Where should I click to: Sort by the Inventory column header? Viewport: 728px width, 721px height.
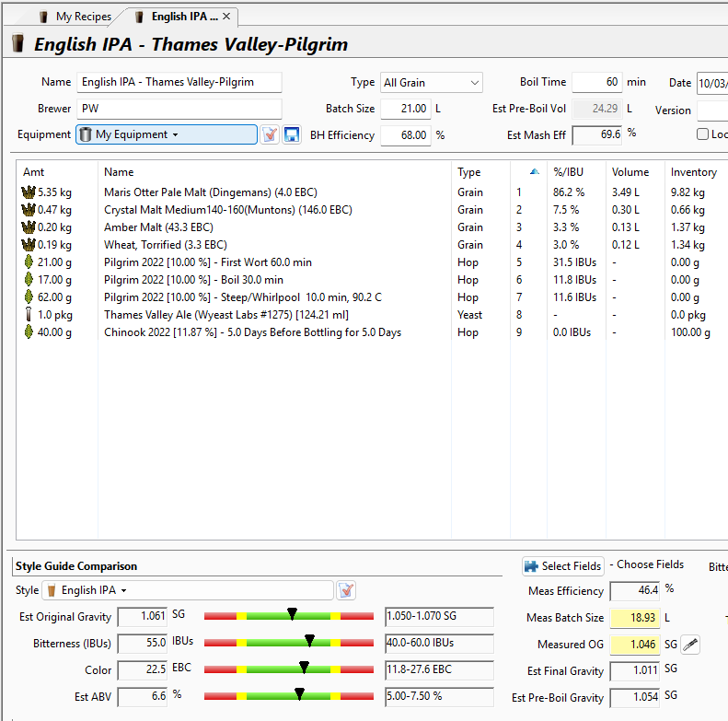tap(694, 172)
